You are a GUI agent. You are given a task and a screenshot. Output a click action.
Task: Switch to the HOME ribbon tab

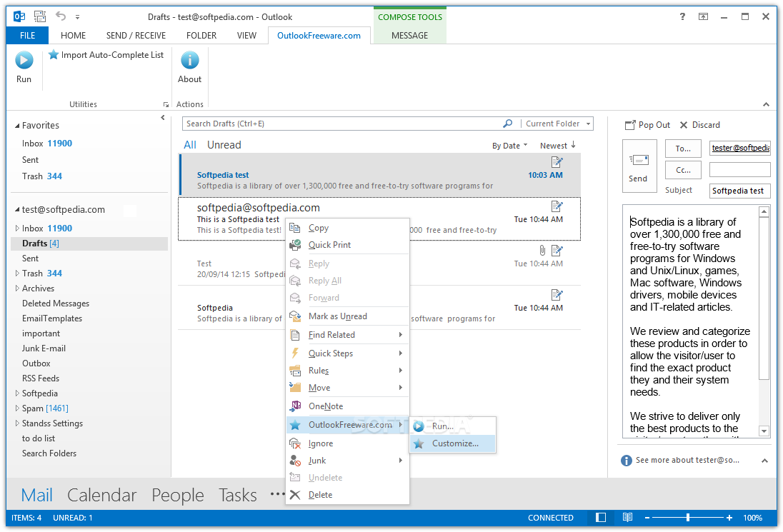tap(74, 36)
